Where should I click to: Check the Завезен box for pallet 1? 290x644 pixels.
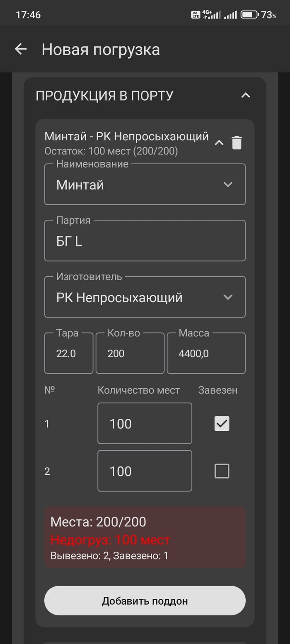point(222,423)
